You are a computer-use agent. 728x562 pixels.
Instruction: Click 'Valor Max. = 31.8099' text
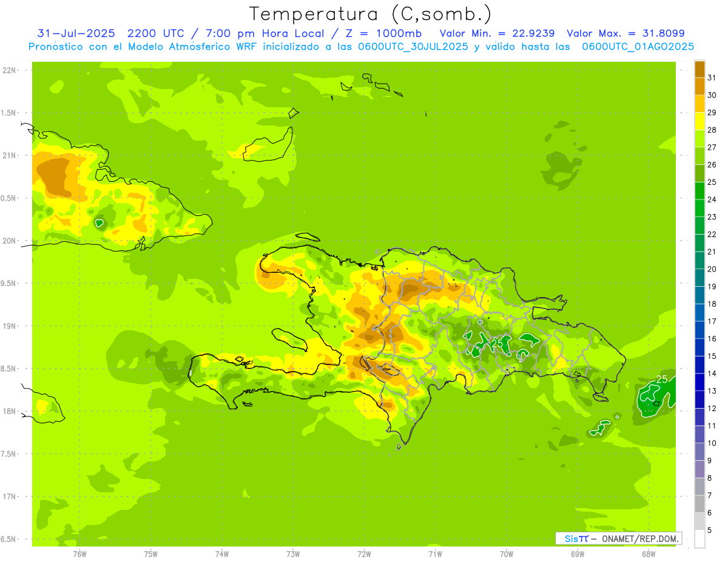coord(625,33)
